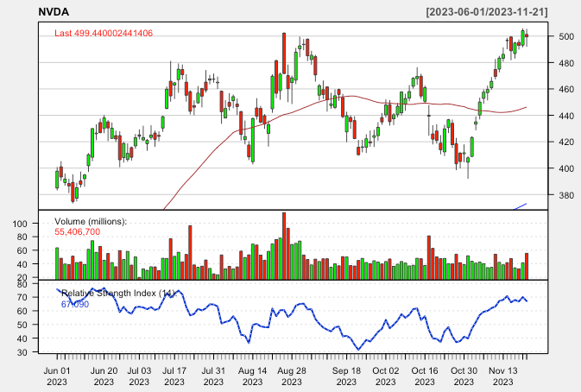
Task: Click the Oct 16 2023 date label
Action: click(x=425, y=376)
